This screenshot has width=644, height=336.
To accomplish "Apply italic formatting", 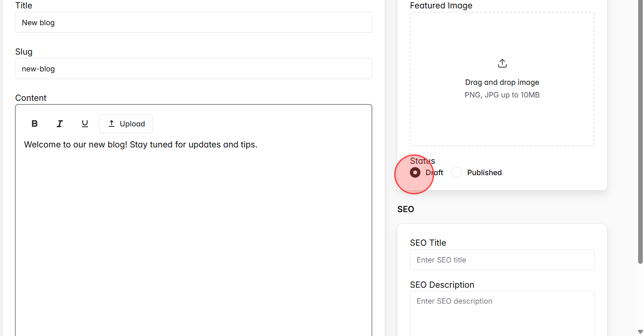I will coord(60,123).
